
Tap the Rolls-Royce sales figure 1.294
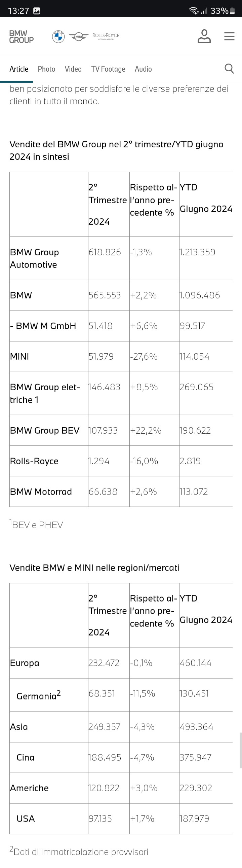tap(99, 461)
